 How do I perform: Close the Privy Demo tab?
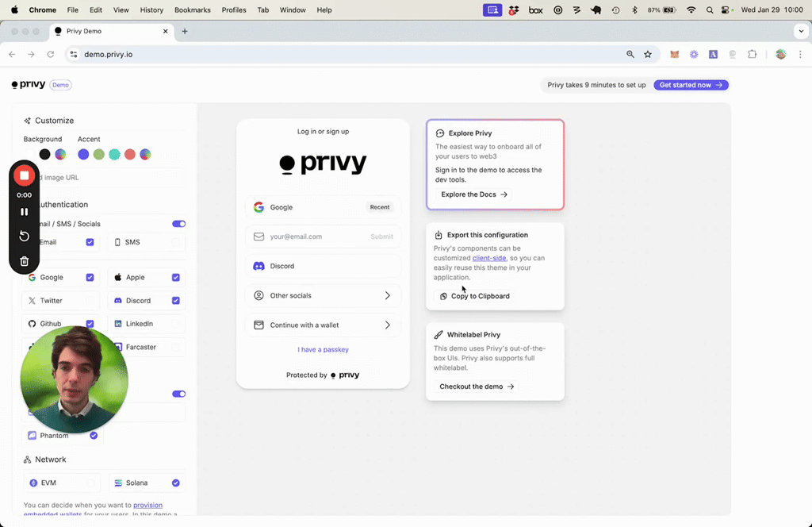point(165,31)
